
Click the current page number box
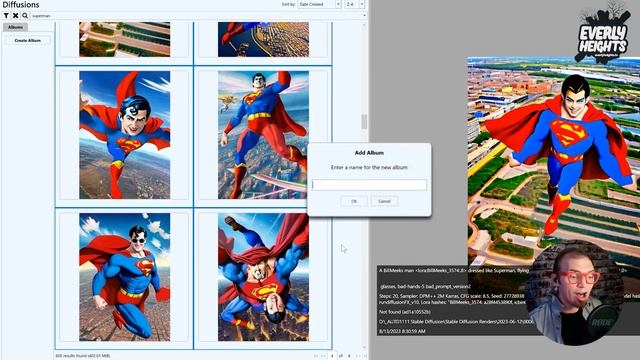click(x=332, y=356)
